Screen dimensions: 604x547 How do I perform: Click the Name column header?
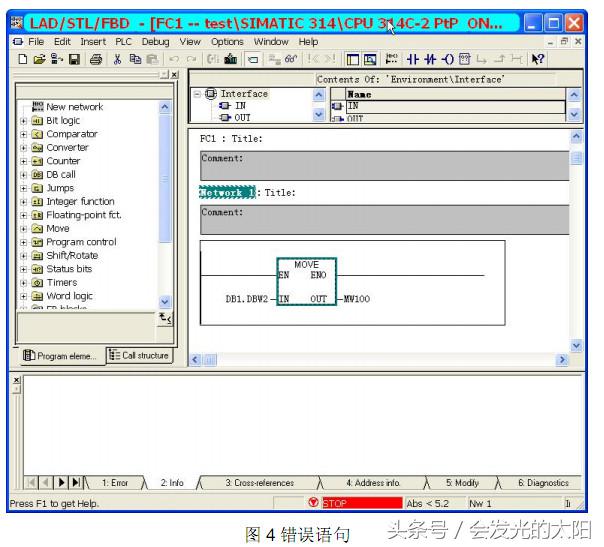456,94
